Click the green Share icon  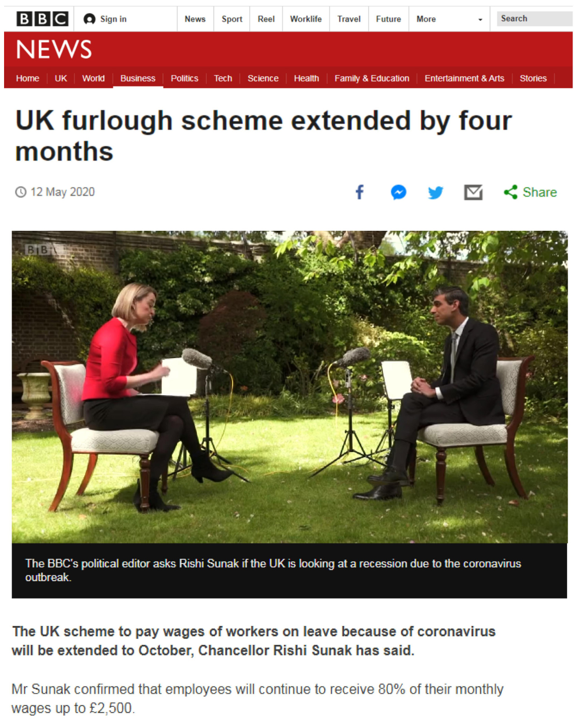click(x=511, y=192)
